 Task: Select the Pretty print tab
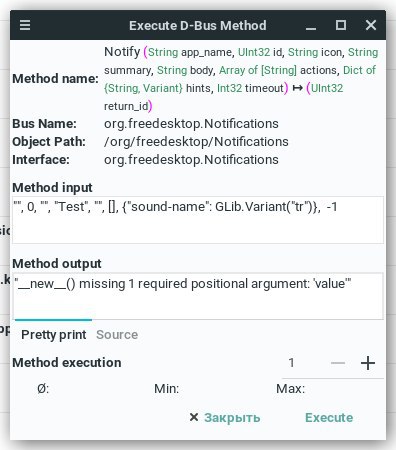pos(54,335)
